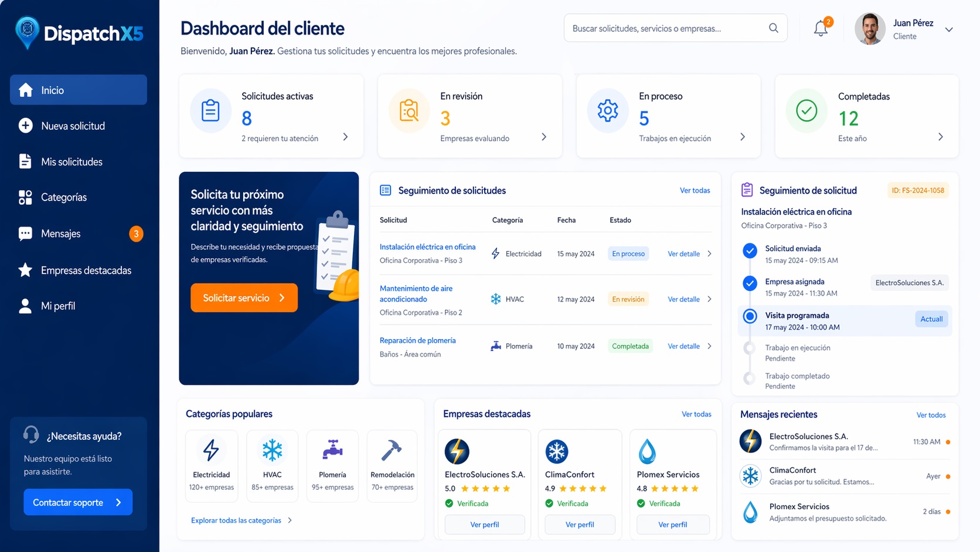The width and height of the screenshot is (980, 552).
Task: Open the Plomería faucet category icon
Action: 332,451
